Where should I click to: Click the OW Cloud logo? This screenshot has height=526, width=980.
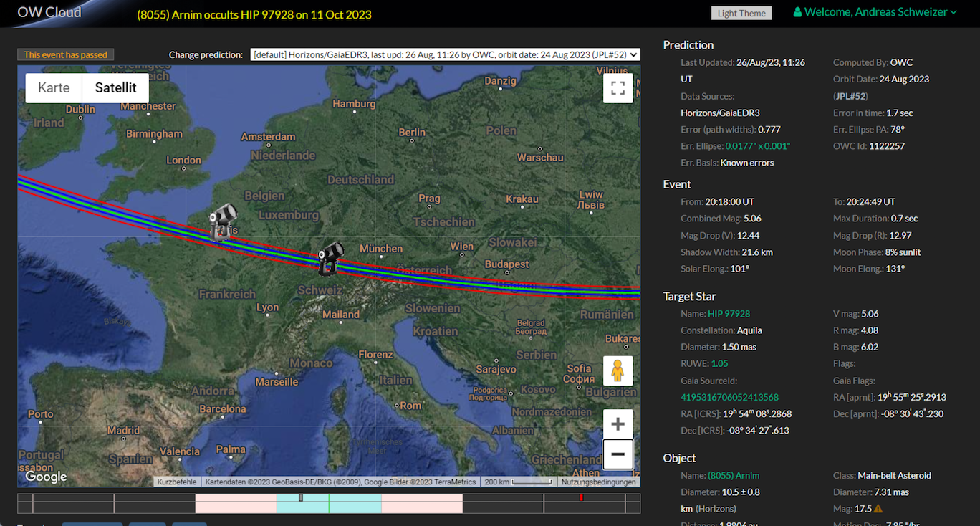click(x=49, y=12)
